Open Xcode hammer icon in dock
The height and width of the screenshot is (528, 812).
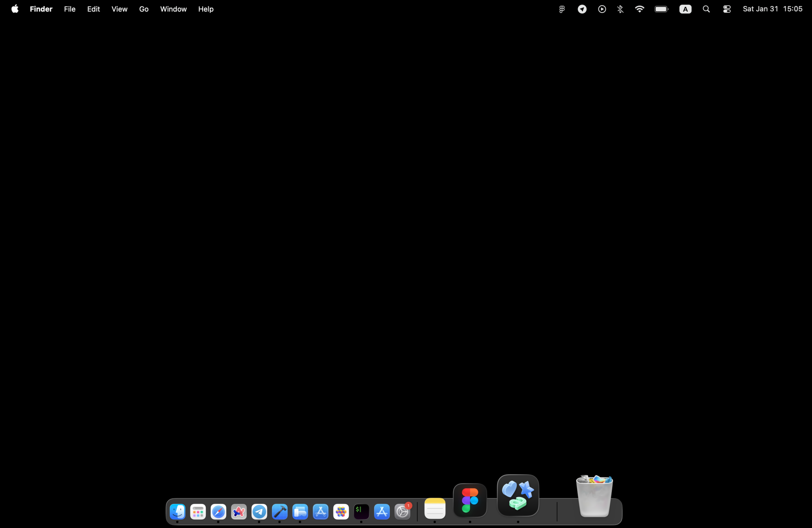[x=280, y=512]
